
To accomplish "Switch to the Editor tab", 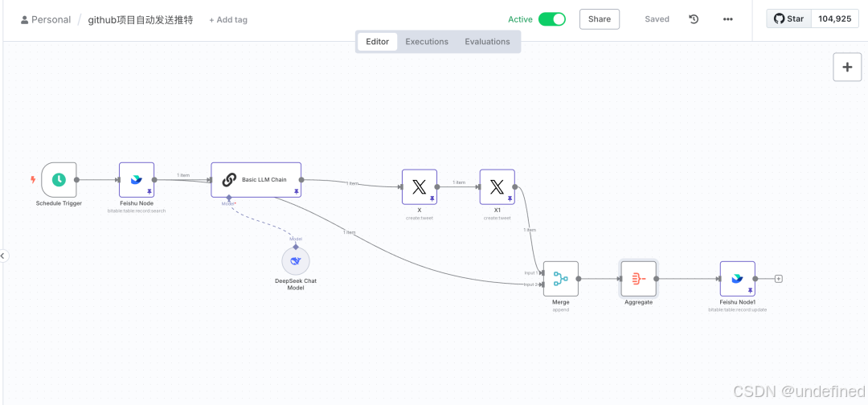I will pyautogui.click(x=378, y=42).
